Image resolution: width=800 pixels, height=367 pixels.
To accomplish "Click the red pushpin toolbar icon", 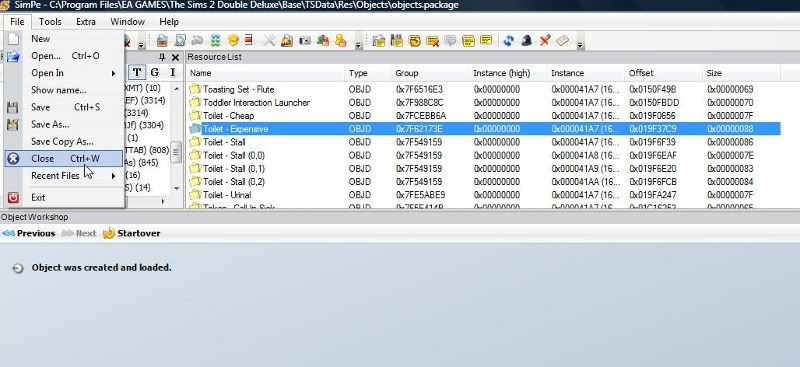I will [x=545, y=40].
